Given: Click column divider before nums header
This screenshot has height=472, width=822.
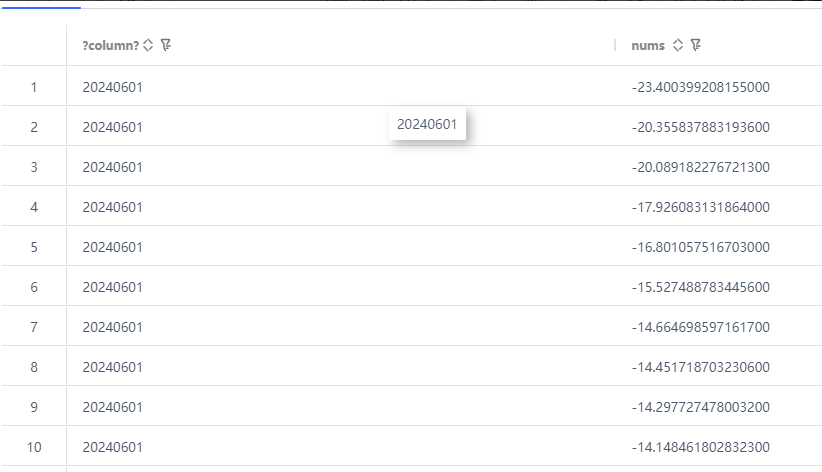Looking at the screenshot, I should (x=615, y=45).
